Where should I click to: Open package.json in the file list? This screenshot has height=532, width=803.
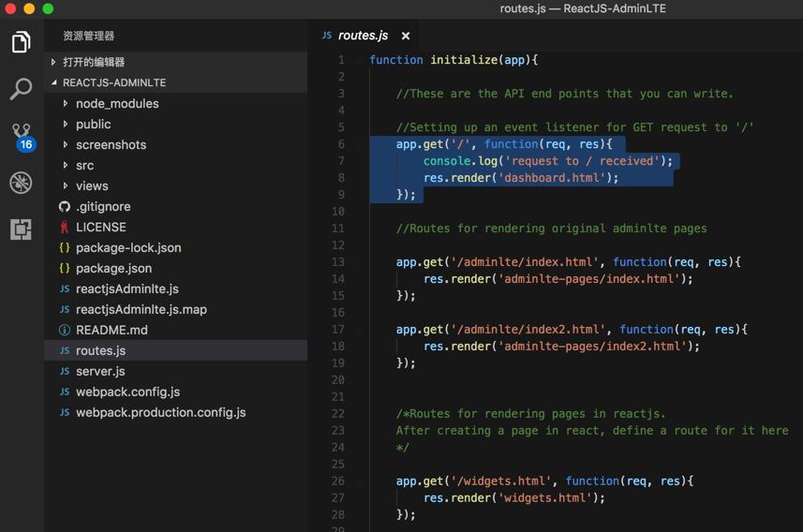tap(113, 269)
